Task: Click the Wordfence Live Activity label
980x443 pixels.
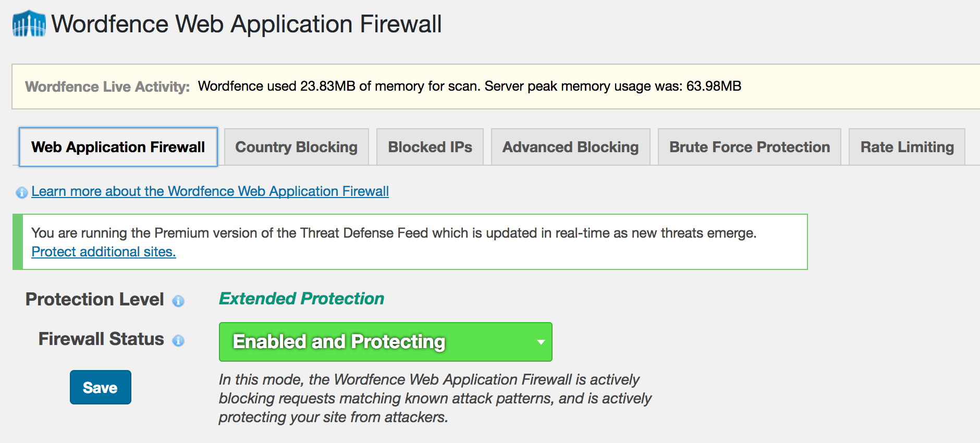Action: click(x=107, y=87)
